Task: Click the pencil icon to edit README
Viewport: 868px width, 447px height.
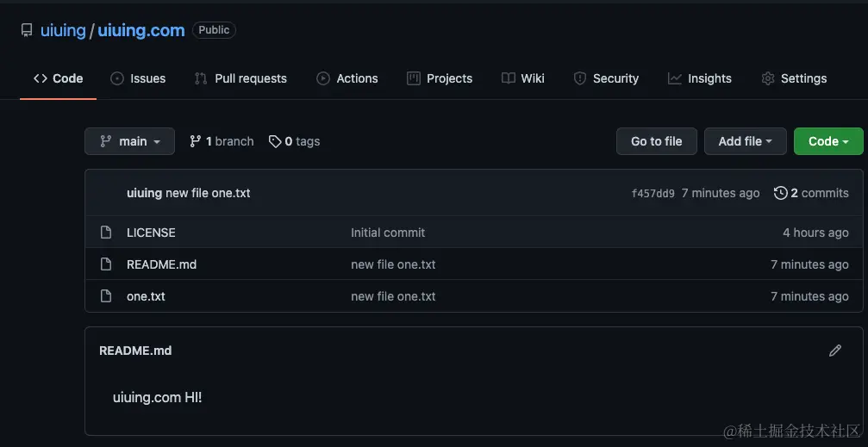Action: [x=834, y=351]
